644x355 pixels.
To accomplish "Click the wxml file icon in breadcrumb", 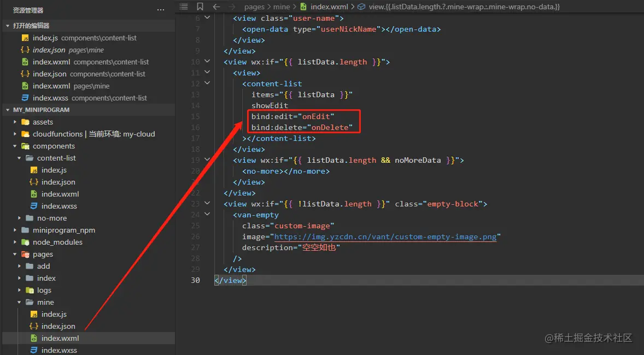I will pyautogui.click(x=303, y=7).
